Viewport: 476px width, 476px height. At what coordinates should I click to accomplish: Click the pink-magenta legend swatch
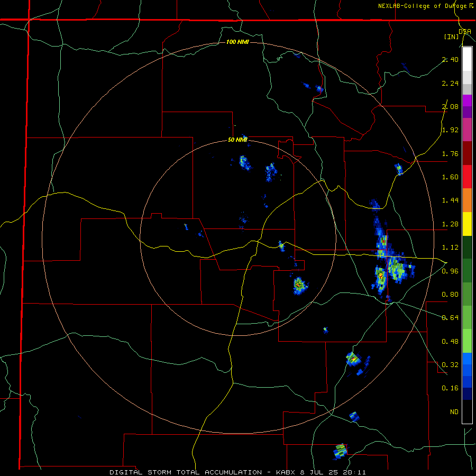(467, 130)
